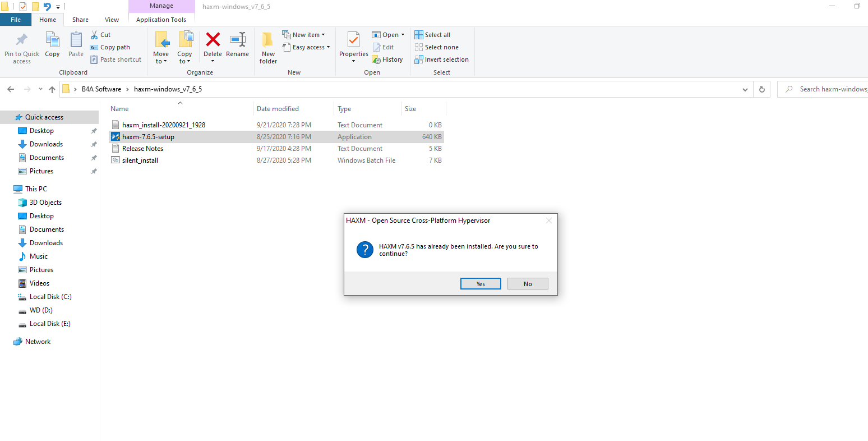Select Network in the navigation pane

pos(38,342)
